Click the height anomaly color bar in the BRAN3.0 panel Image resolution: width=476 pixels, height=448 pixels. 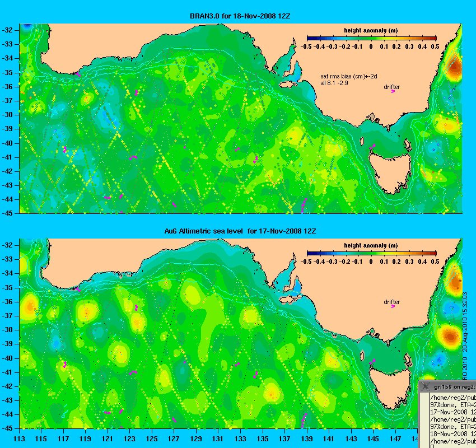coord(372,38)
